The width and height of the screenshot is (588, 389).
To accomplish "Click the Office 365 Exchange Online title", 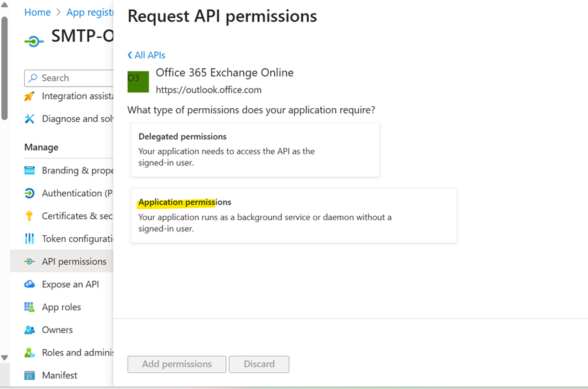I will tap(225, 72).
